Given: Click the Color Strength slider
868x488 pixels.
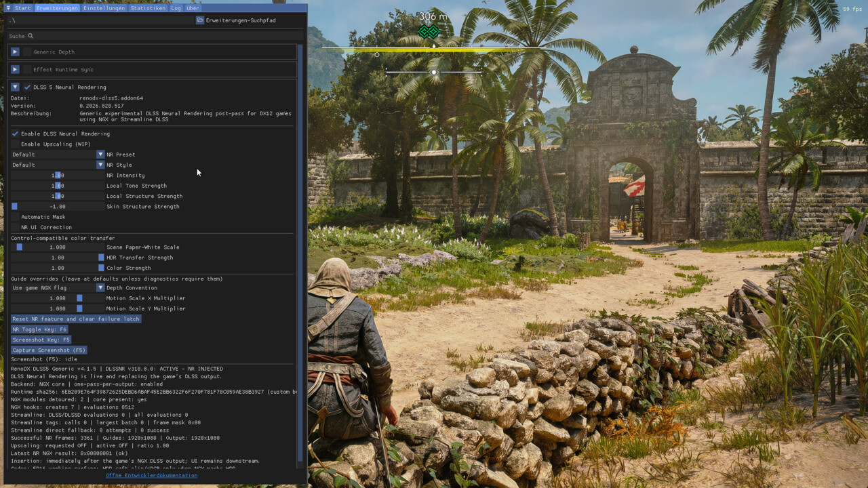Looking at the screenshot, I should pyautogui.click(x=58, y=268).
